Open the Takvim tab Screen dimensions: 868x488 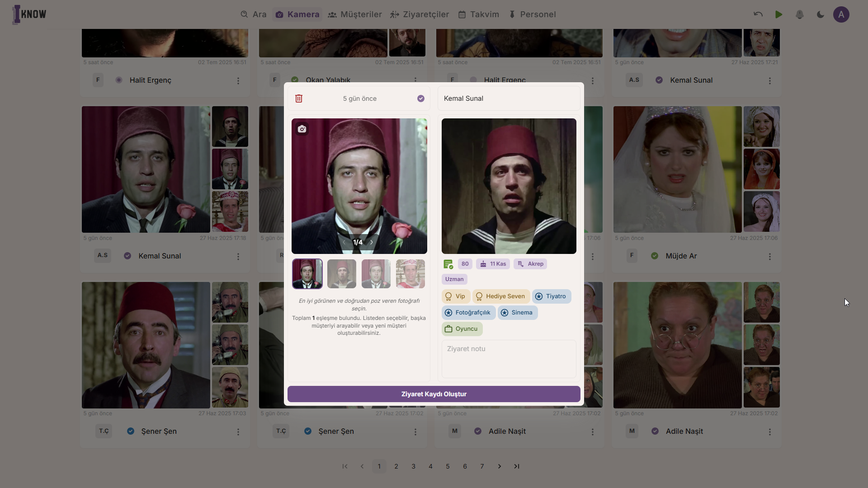(479, 14)
